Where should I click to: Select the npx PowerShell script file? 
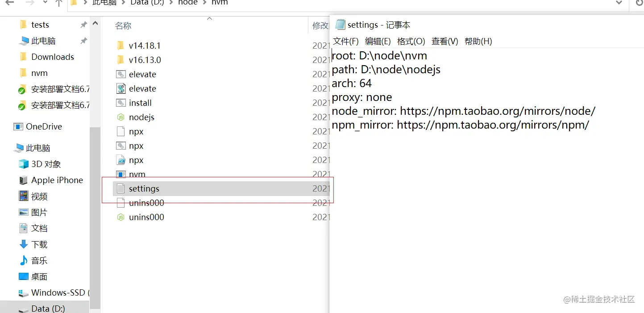[130, 160]
